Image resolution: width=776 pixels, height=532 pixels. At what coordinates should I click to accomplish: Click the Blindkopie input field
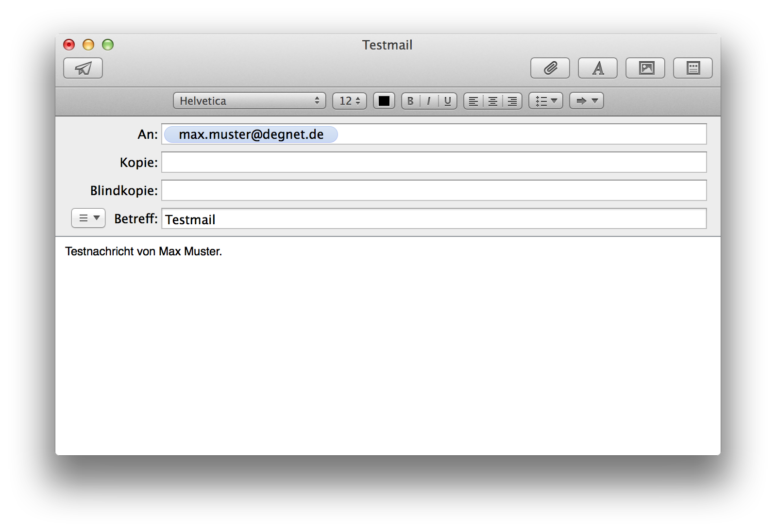point(434,190)
